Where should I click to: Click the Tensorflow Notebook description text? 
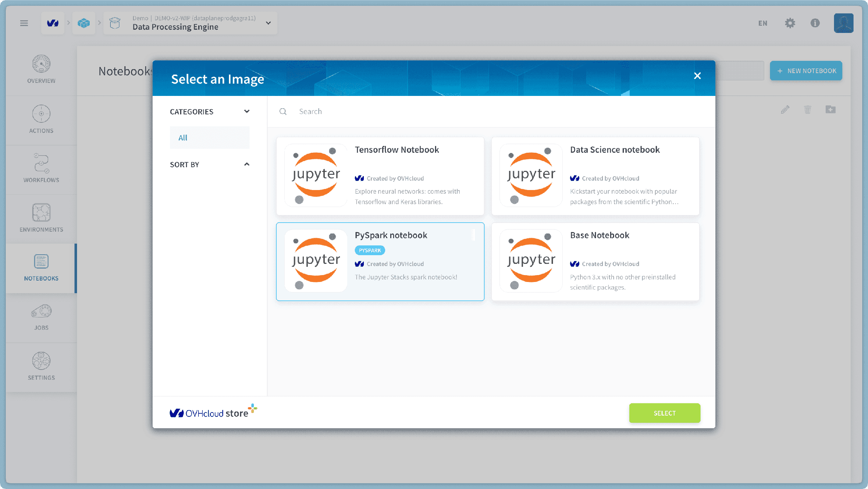click(x=408, y=197)
